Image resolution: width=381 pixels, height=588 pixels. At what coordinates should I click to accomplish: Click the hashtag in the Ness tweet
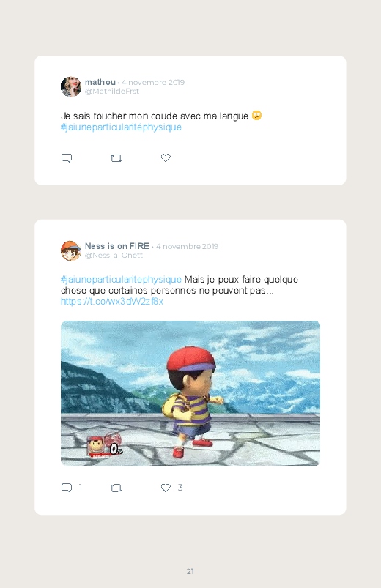(x=121, y=280)
